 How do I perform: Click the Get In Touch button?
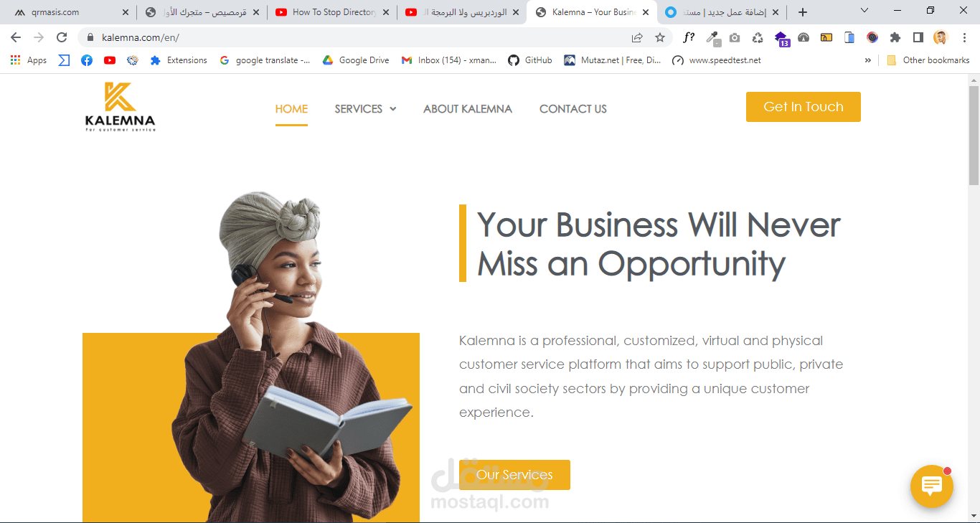point(804,107)
